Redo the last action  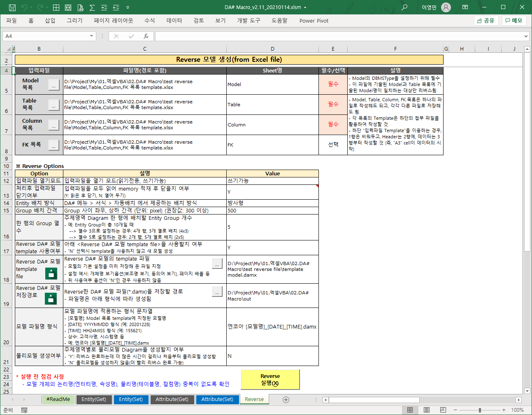(40, 7)
